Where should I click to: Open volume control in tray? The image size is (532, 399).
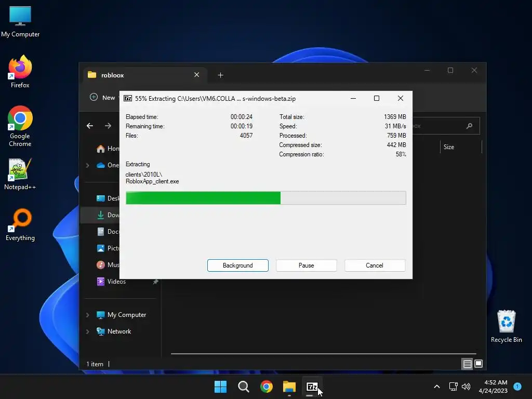[x=466, y=387]
